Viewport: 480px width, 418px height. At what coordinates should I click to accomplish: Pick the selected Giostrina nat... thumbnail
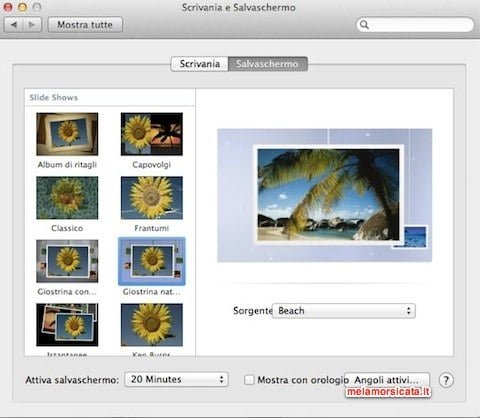click(152, 261)
